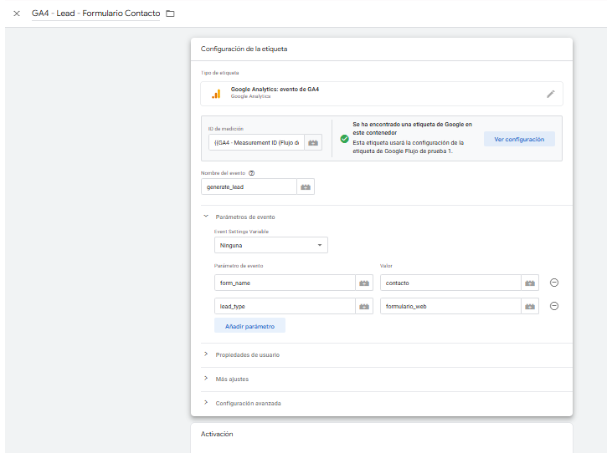
Task: Open the Event Settings Variable dropdown
Action: tap(271, 245)
